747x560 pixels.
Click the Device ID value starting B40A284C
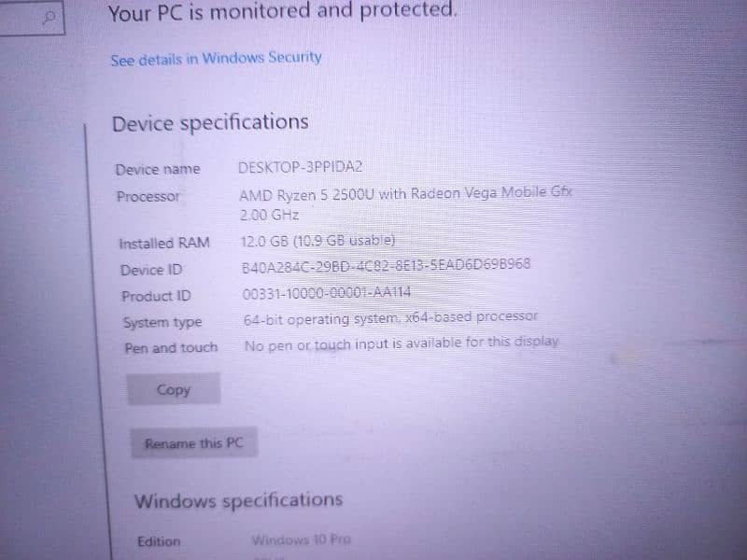pos(386,266)
